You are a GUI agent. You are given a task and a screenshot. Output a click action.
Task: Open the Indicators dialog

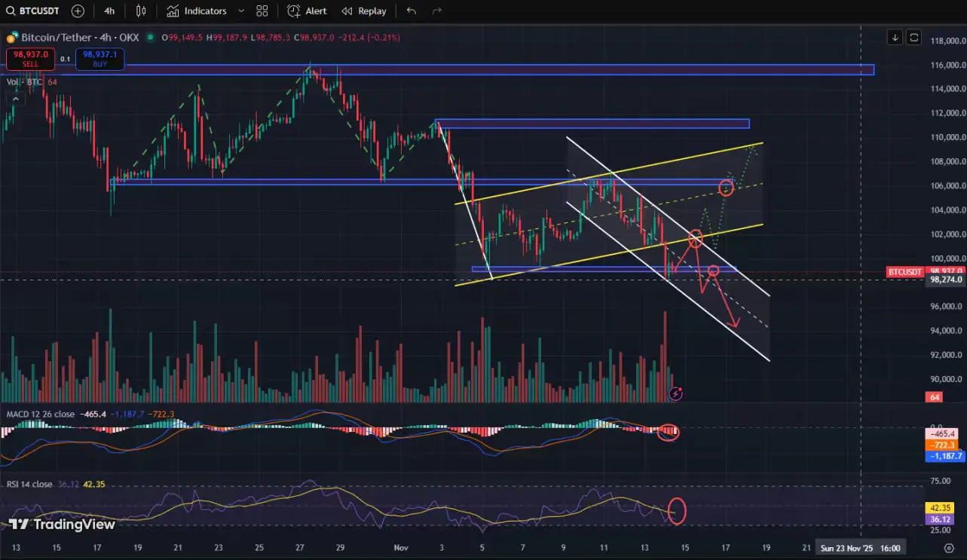(197, 11)
